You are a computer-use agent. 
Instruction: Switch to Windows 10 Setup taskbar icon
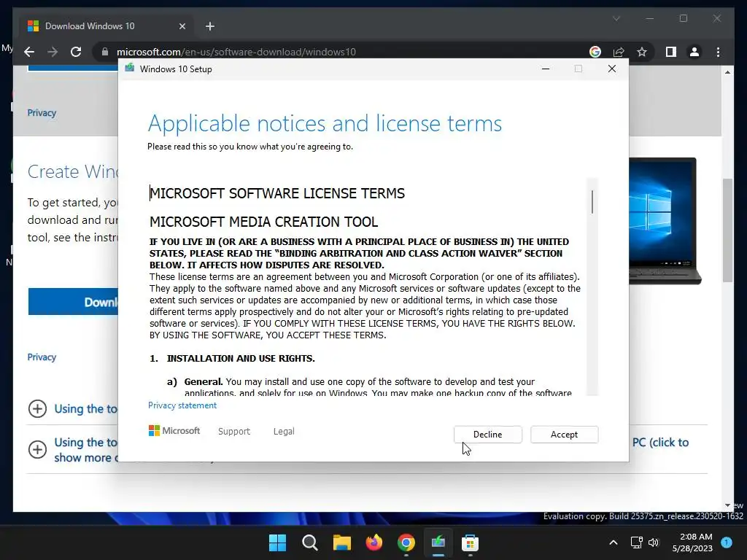coord(438,542)
